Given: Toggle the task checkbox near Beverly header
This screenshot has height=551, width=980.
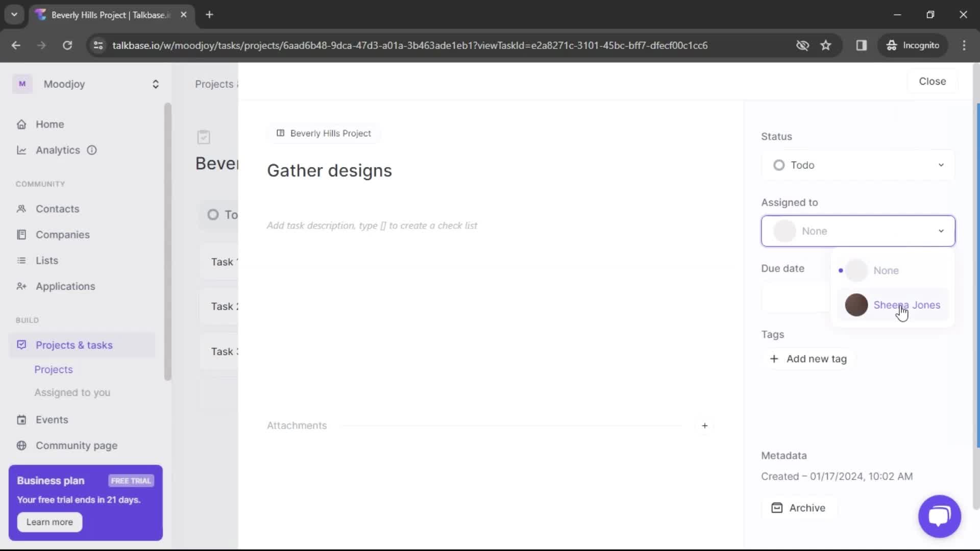Looking at the screenshot, I should [x=203, y=137].
